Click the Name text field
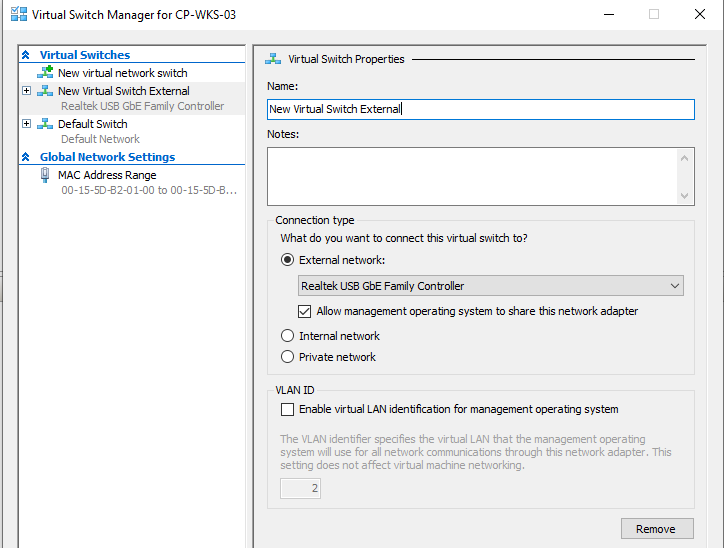724x548 pixels. pyautogui.click(x=481, y=109)
